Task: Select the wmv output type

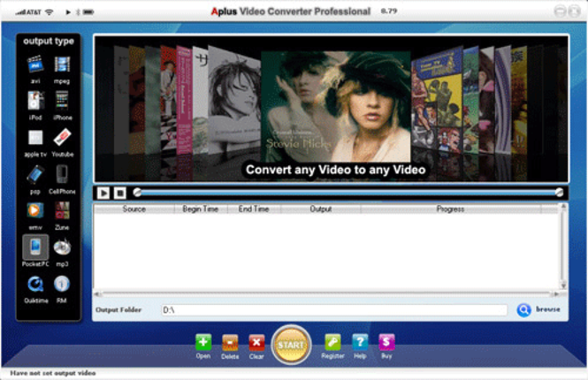Action: tap(35, 210)
